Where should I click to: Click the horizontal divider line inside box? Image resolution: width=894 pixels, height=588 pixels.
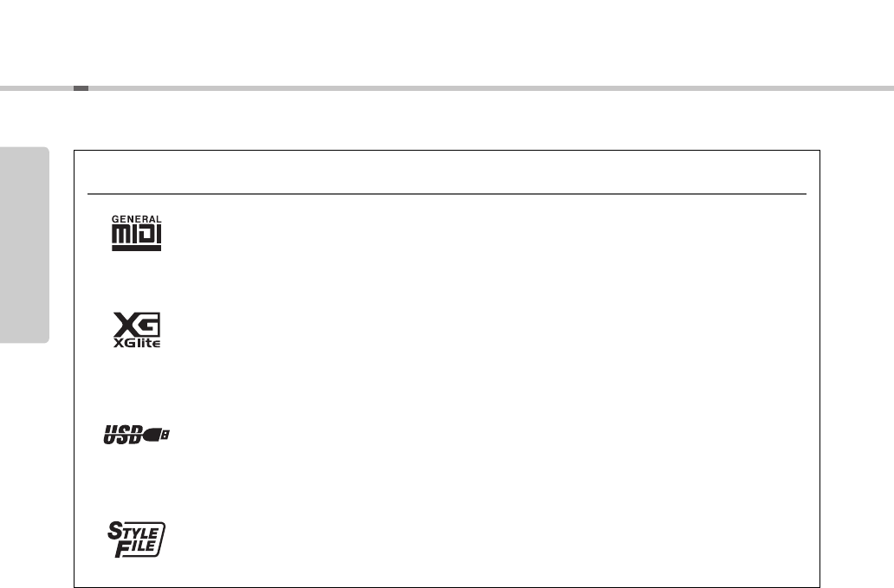click(447, 194)
